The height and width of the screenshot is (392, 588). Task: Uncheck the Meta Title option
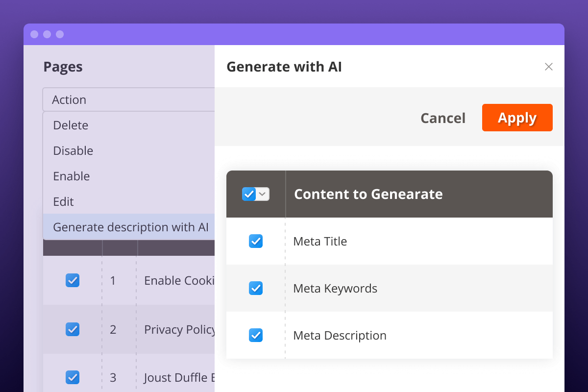[x=255, y=241]
